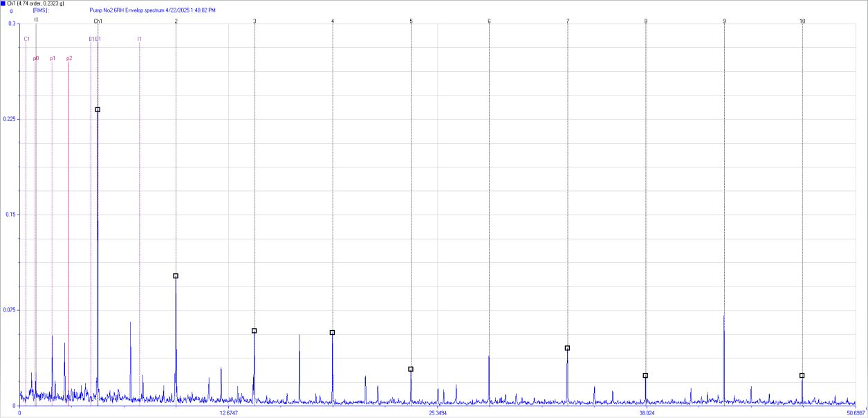Click the 0.3 value on the amplitude axis
This screenshot has width=868, height=418.
[x=12, y=24]
